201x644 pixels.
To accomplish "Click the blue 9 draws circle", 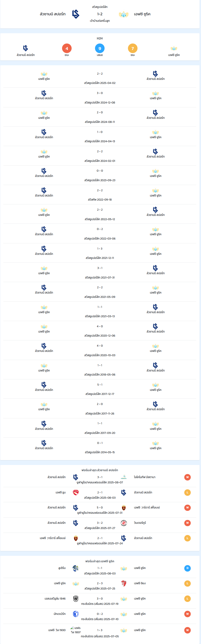I will click(100, 48).
